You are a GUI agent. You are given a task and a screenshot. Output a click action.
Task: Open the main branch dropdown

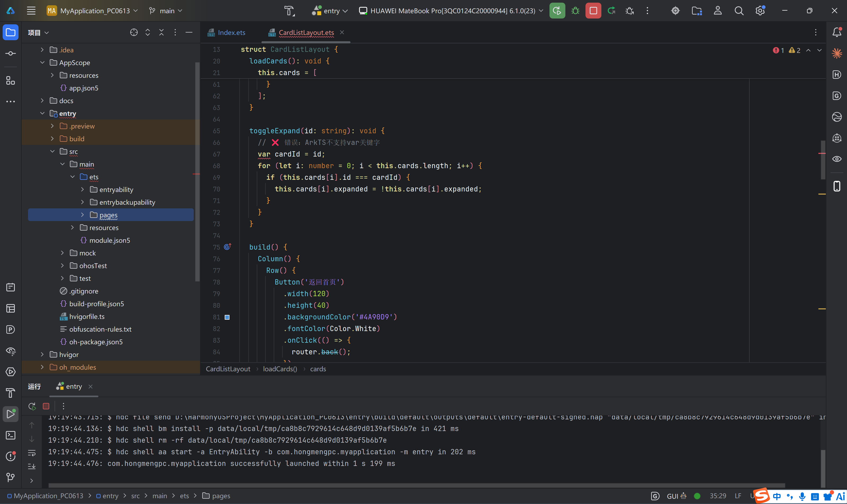(x=166, y=11)
